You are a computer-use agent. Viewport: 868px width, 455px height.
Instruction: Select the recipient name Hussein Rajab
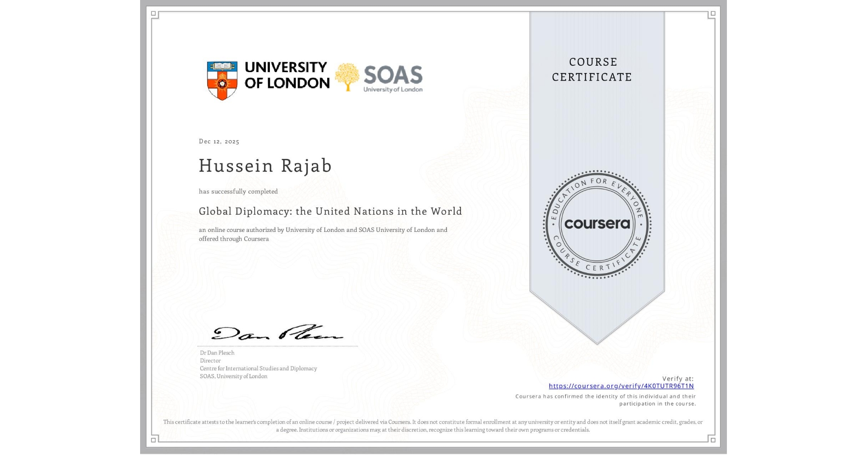[x=265, y=166]
